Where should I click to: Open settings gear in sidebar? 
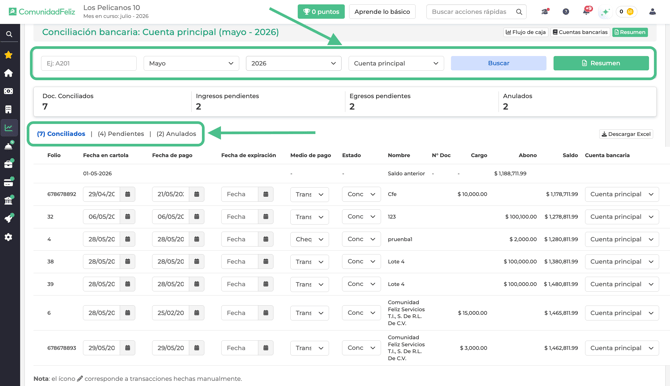pos(8,237)
